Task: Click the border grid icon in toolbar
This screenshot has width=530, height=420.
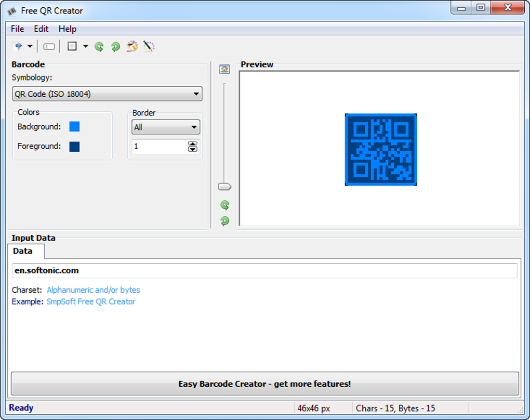Action: click(x=72, y=46)
